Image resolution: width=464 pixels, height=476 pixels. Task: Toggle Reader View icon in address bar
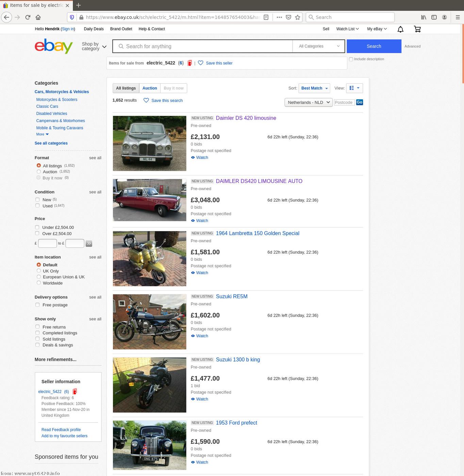coord(266,17)
